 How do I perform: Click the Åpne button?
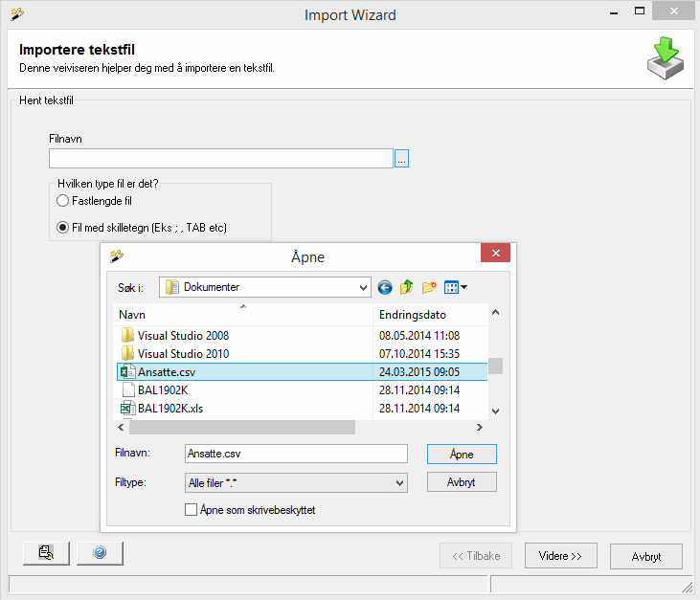click(462, 455)
